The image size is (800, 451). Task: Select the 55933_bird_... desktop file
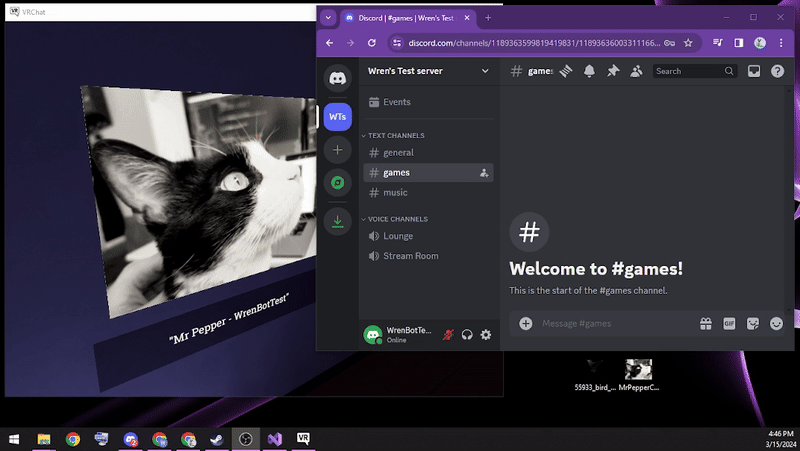[594, 374]
